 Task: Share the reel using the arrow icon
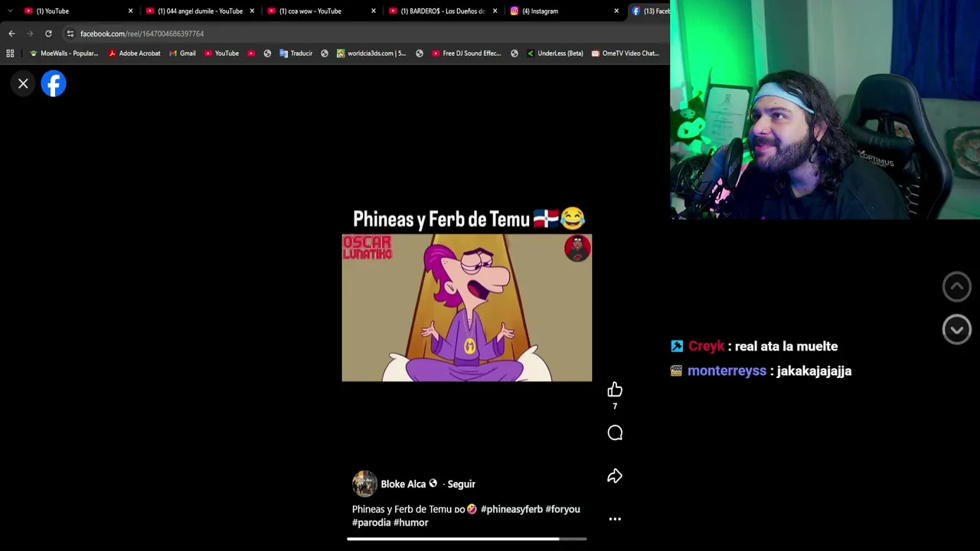(615, 476)
